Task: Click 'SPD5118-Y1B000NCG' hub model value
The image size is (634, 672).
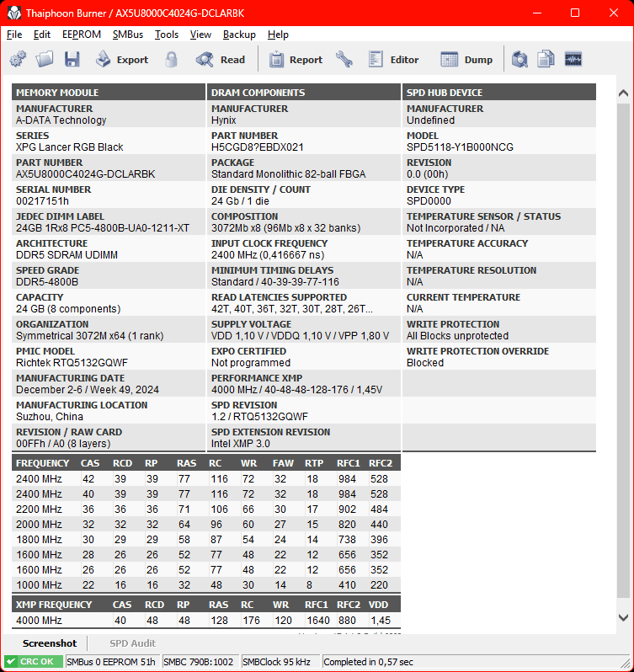Action: pyautogui.click(x=460, y=147)
